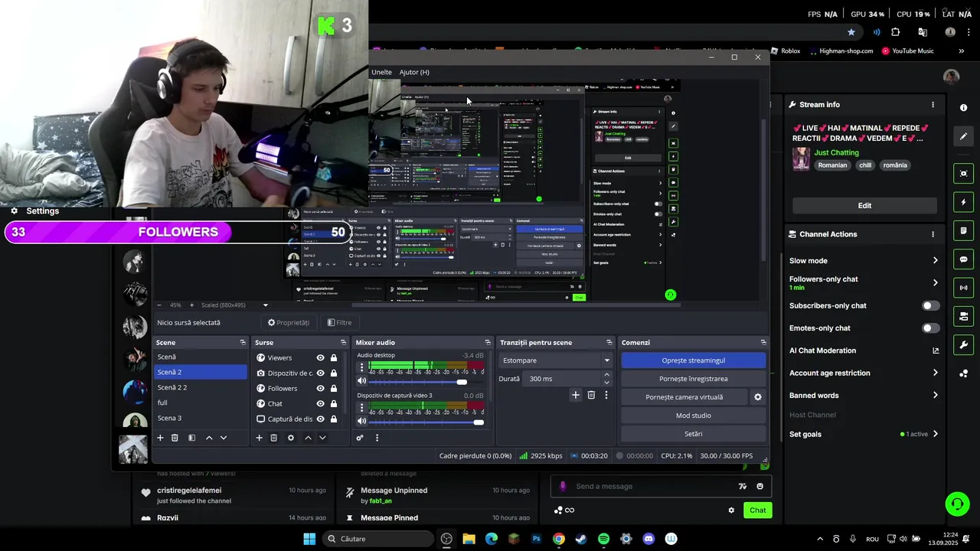Click Pornește înregistrarea button
This screenshot has width=980, height=551.
(693, 379)
